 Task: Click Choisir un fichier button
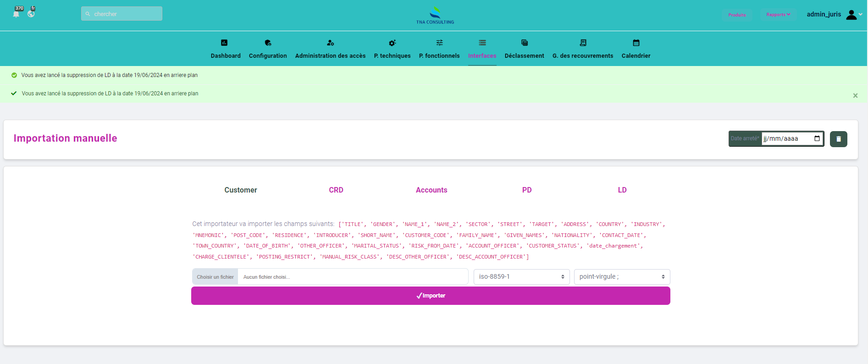click(x=215, y=277)
